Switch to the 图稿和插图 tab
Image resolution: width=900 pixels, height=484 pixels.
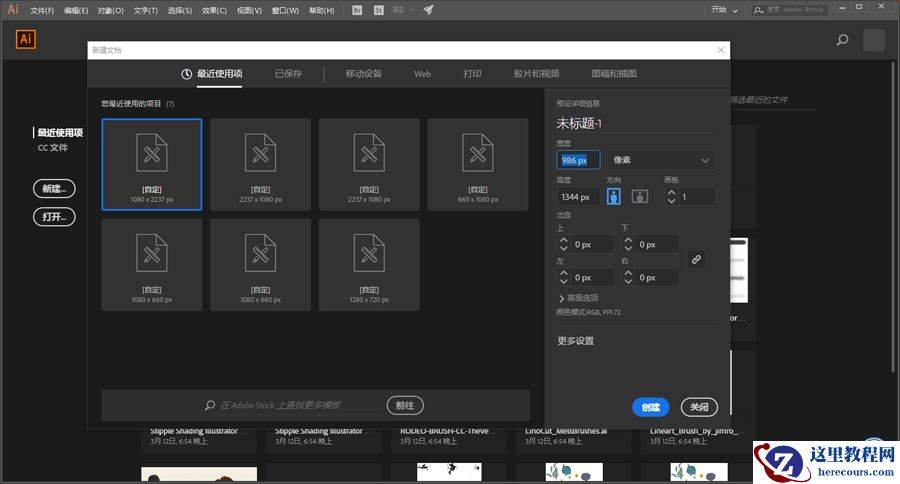tap(614, 73)
